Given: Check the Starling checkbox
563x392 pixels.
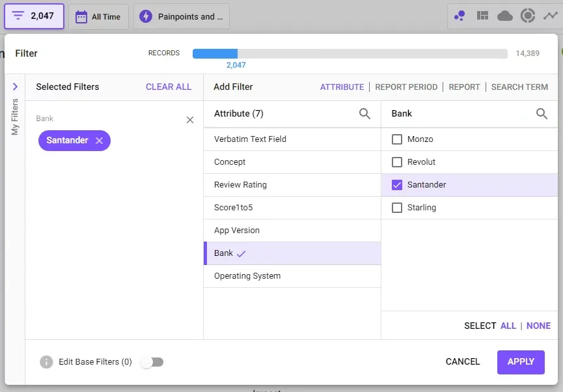Looking at the screenshot, I should [397, 208].
